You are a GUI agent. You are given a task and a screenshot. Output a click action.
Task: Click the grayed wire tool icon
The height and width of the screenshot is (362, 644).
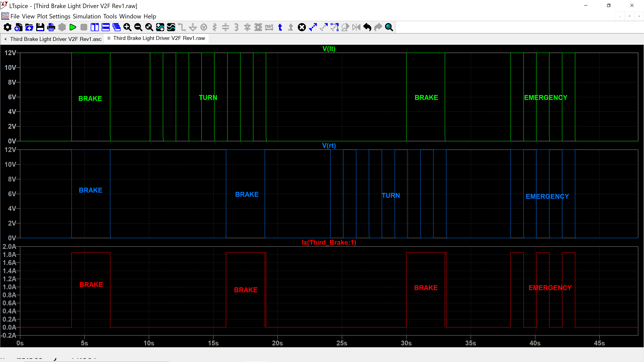click(182, 27)
